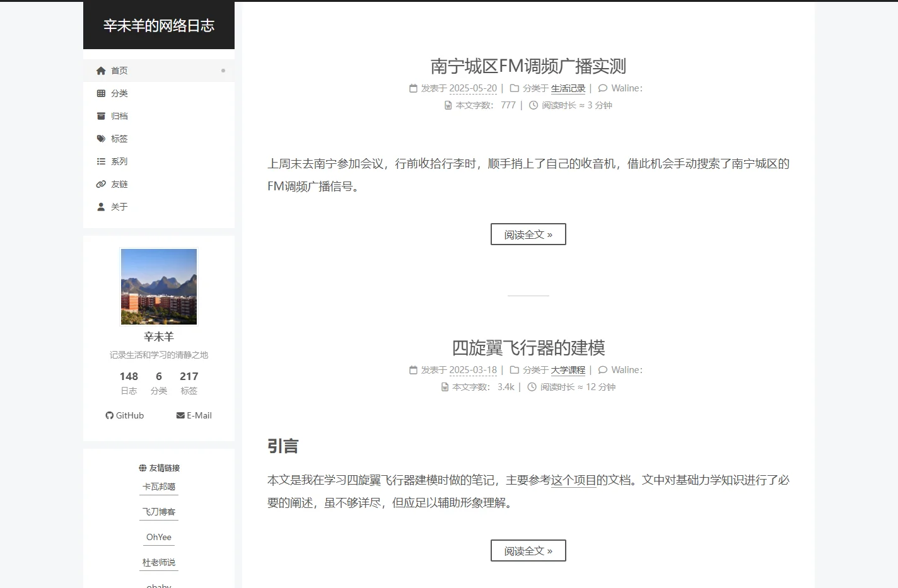Open the 分类 menu item
Image resolution: width=898 pixels, height=588 pixels.
[x=159, y=93]
